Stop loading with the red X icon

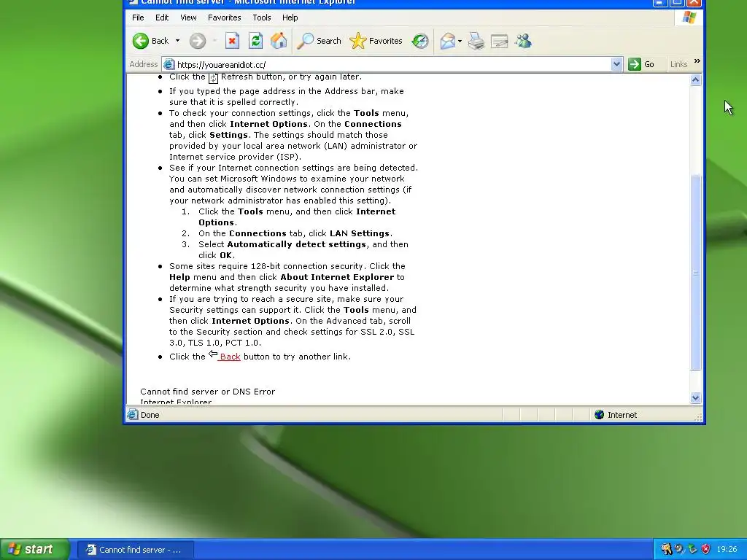pyautogui.click(x=232, y=41)
